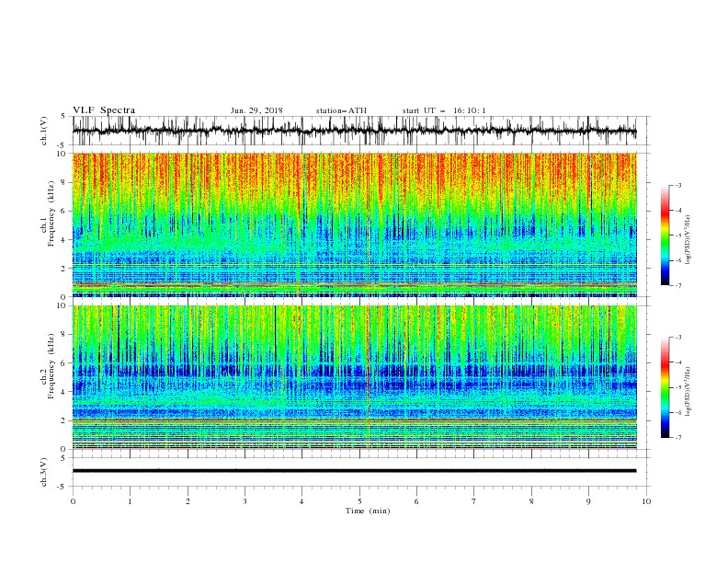This screenshot has width=728, height=563.
Task: Click the ch.1 PSD color bar
Action: [665, 236]
